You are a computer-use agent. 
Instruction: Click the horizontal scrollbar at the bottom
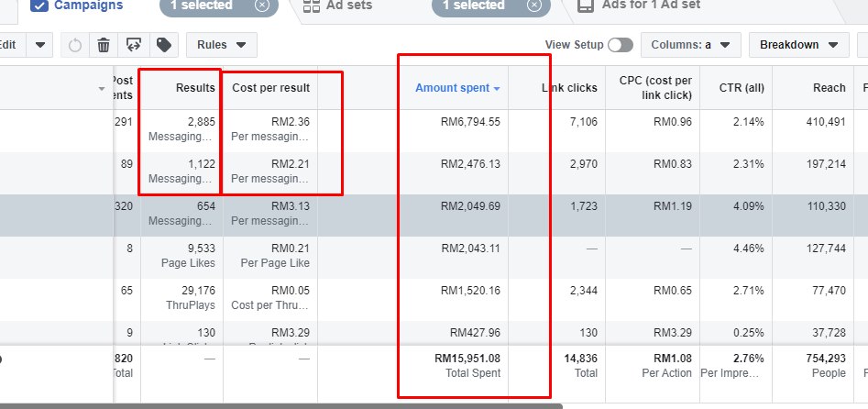click(x=281, y=406)
